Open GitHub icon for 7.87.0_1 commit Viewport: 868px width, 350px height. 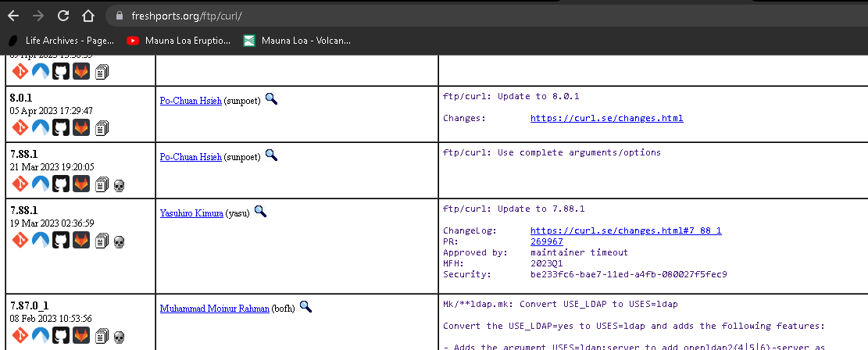pos(60,336)
